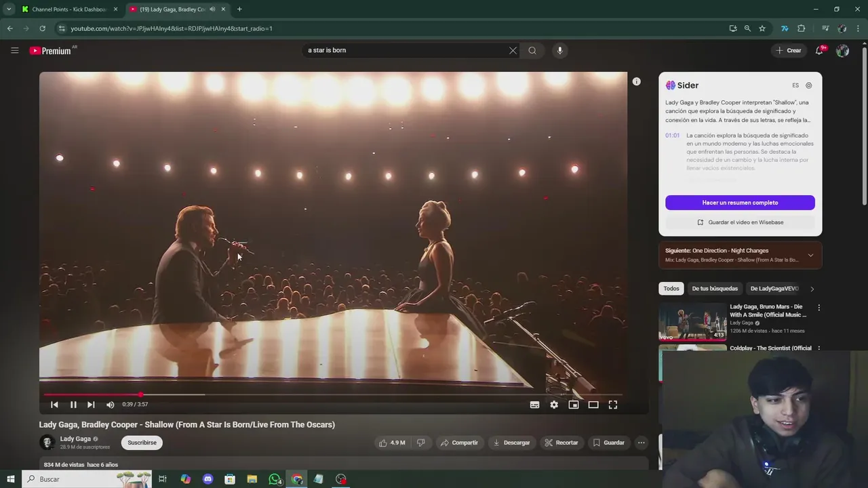Screen dimensions: 868x488
Task: Open the Recortar clip button
Action: click(x=561, y=443)
